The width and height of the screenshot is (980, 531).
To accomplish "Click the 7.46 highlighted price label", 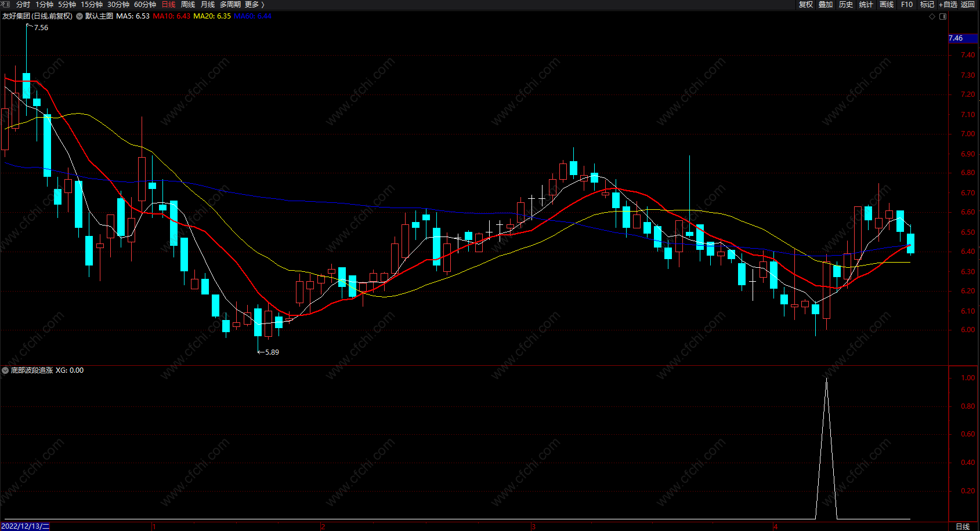I will tap(963, 38).
